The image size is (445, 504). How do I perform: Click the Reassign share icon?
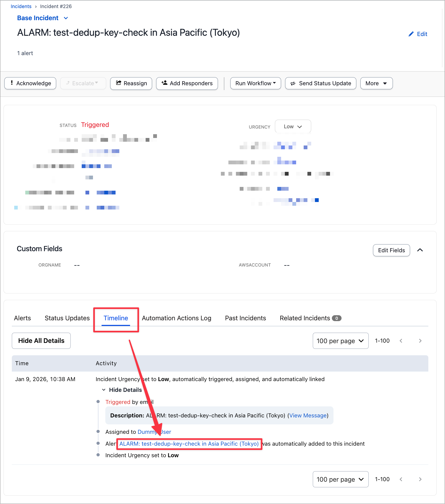[x=119, y=83]
